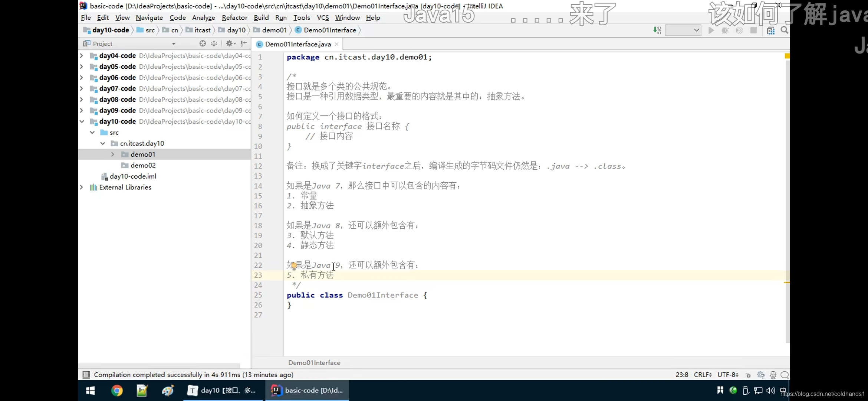
Task: Click the volume speaker tray icon
Action: pos(770,391)
